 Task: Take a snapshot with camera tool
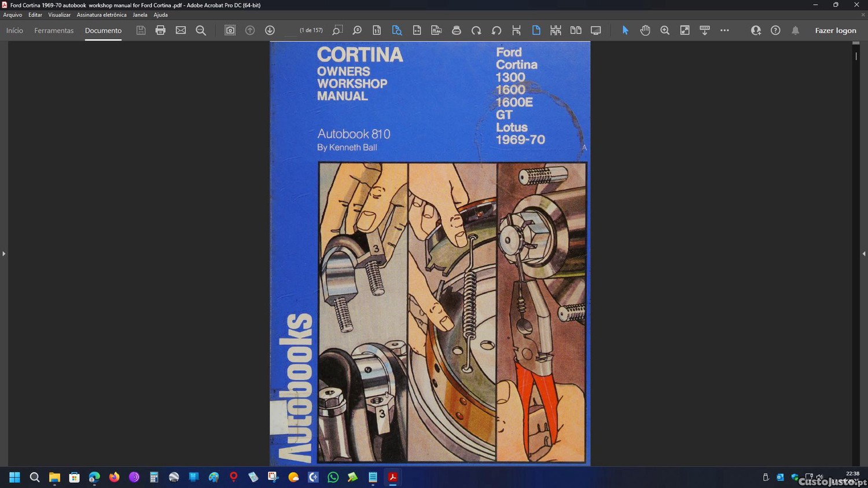pos(230,30)
